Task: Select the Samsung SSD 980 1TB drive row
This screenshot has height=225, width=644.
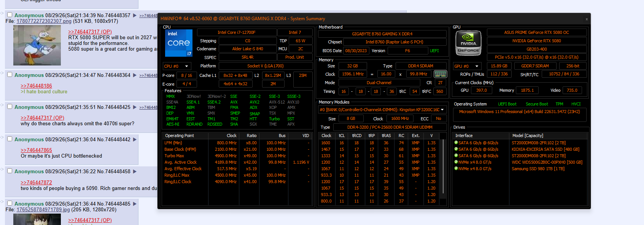Action: [520, 169]
